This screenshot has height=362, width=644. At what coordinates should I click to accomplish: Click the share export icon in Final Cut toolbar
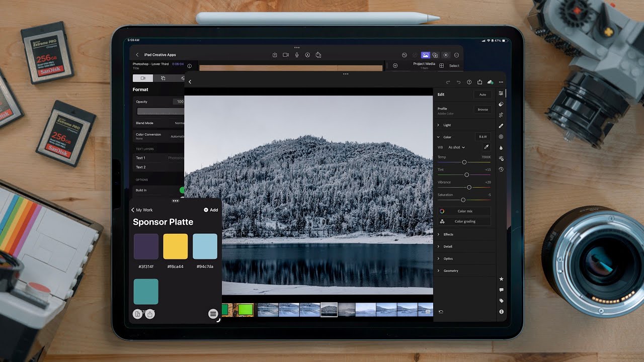point(318,55)
